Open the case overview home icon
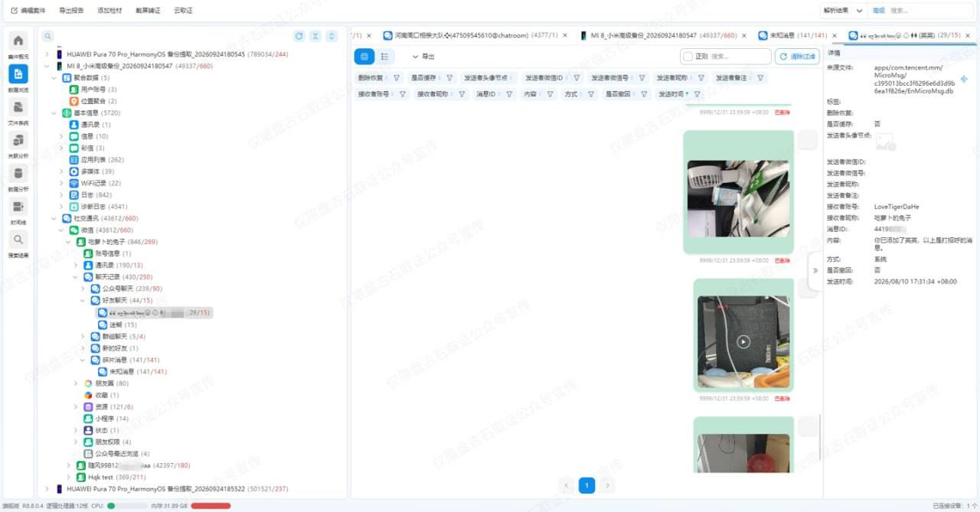 tap(18, 41)
